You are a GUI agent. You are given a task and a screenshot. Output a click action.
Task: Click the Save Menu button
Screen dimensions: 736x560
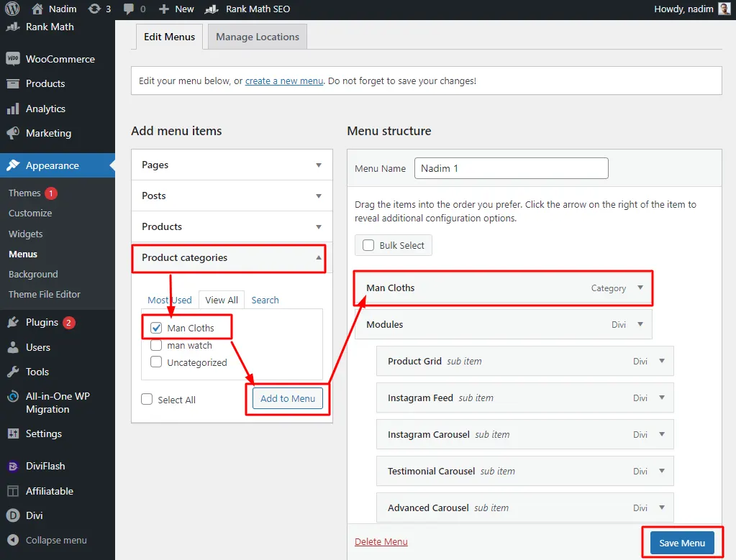click(x=681, y=543)
